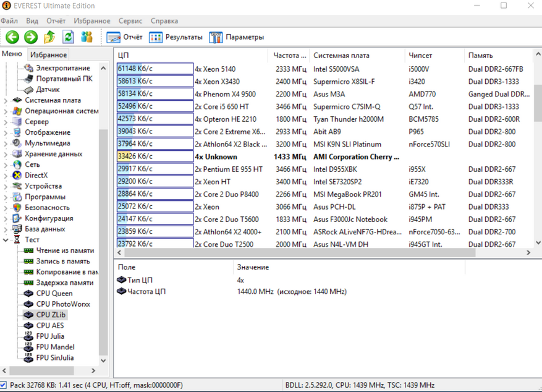The height and width of the screenshot is (392, 542).
Task: Select the FPU Julia test
Action: click(49, 336)
